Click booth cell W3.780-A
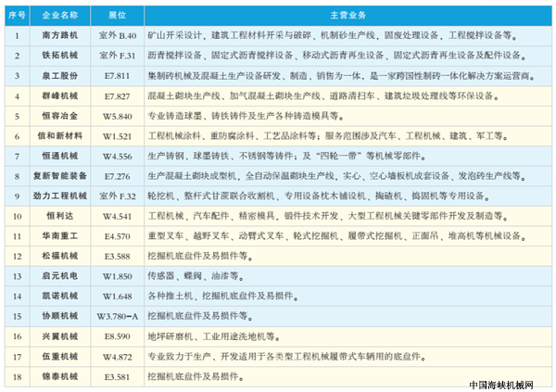The width and height of the screenshot is (556, 392). (x=118, y=316)
